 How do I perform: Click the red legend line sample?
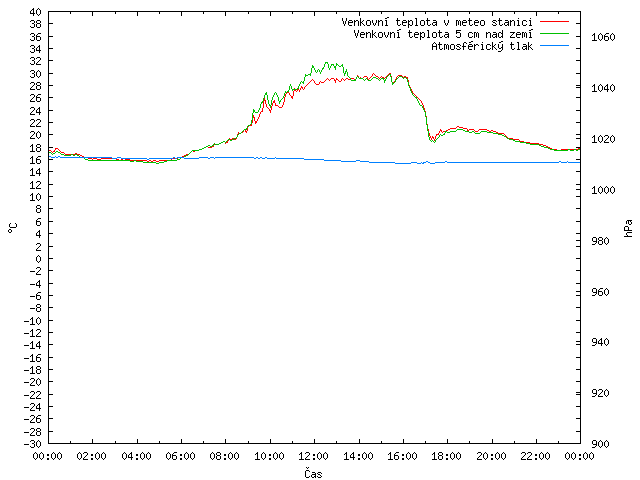[x=554, y=21]
